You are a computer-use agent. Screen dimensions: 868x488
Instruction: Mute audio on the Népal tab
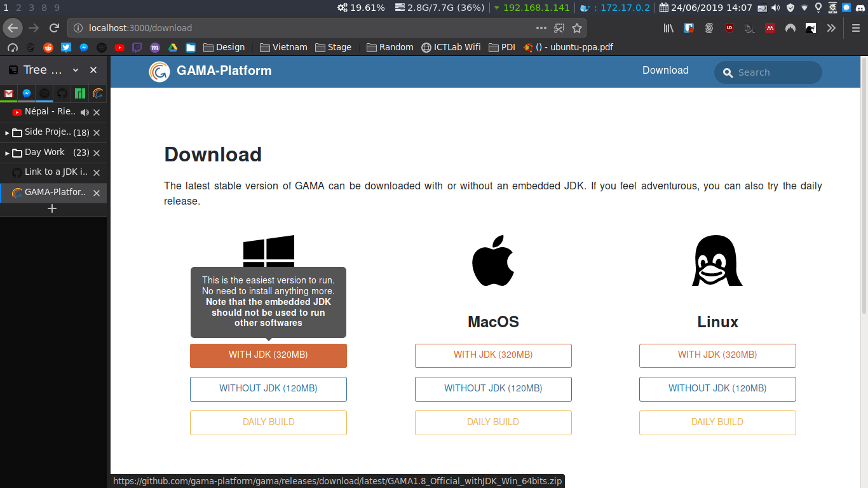(x=85, y=112)
